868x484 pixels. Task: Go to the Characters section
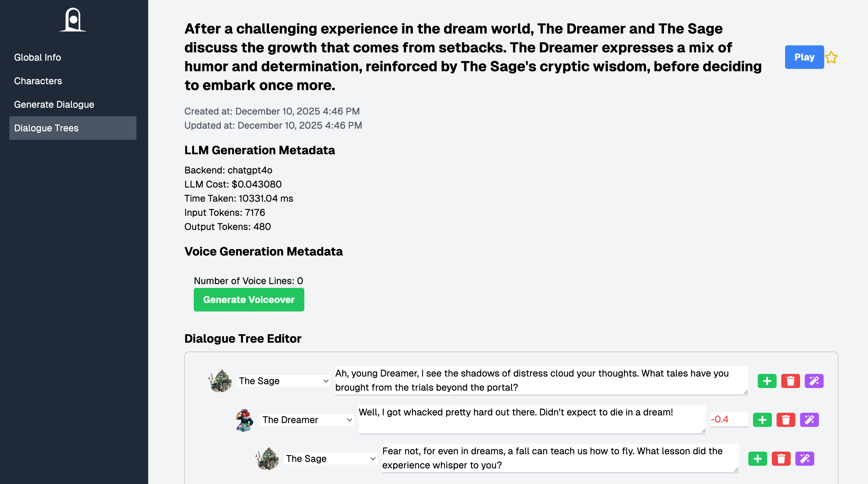[x=38, y=81]
